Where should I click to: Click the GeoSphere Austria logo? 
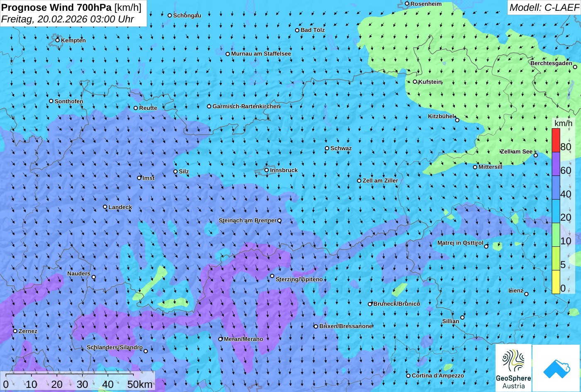pos(513,368)
